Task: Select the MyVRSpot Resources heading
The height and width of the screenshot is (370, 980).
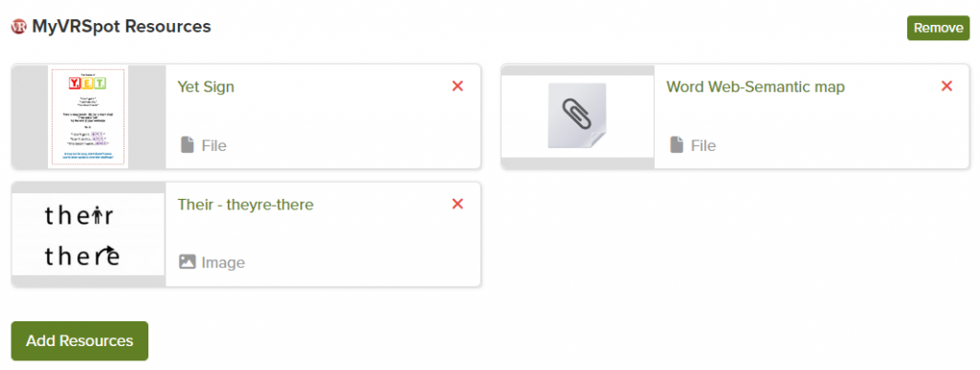Action: [x=122, y=27]
